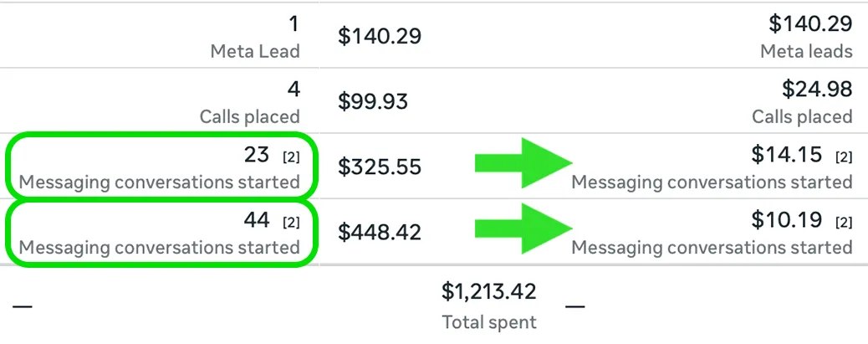Viewport: 868px width, 344px height.
Task: Select the 4 Calls placed result count
Action: [294, 89]
